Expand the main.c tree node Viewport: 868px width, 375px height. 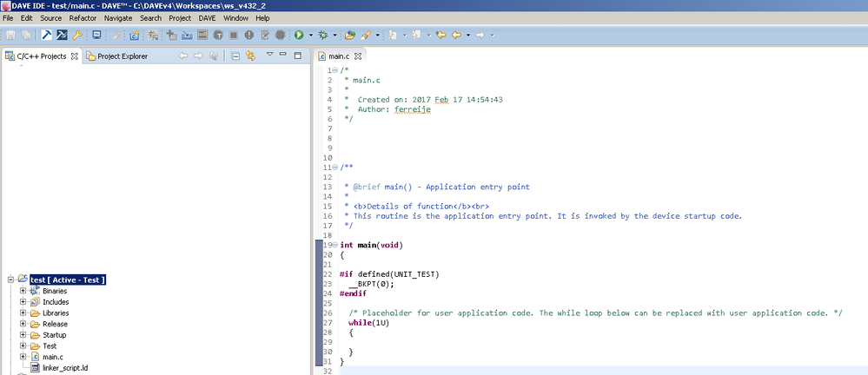[x=23, y=357]
